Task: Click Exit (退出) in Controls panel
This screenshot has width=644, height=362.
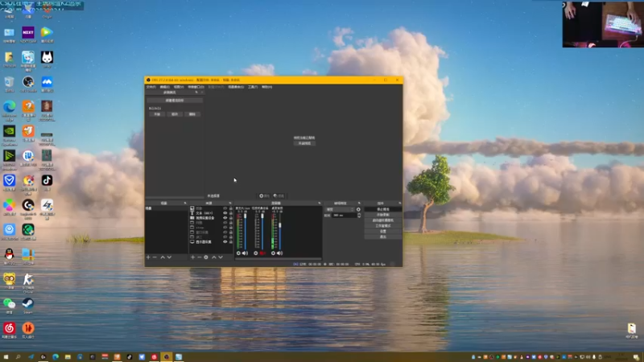Action: coord(383,237)
